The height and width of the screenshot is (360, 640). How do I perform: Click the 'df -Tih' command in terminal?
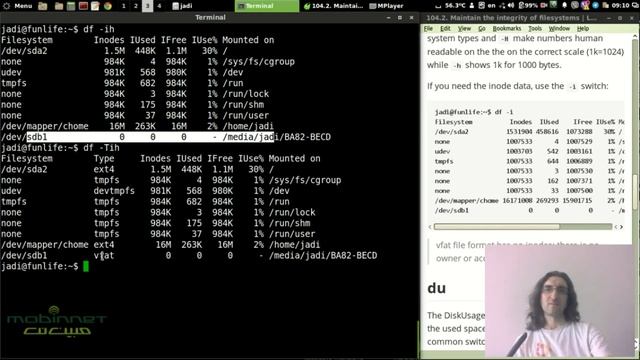[x=101, y=148]
